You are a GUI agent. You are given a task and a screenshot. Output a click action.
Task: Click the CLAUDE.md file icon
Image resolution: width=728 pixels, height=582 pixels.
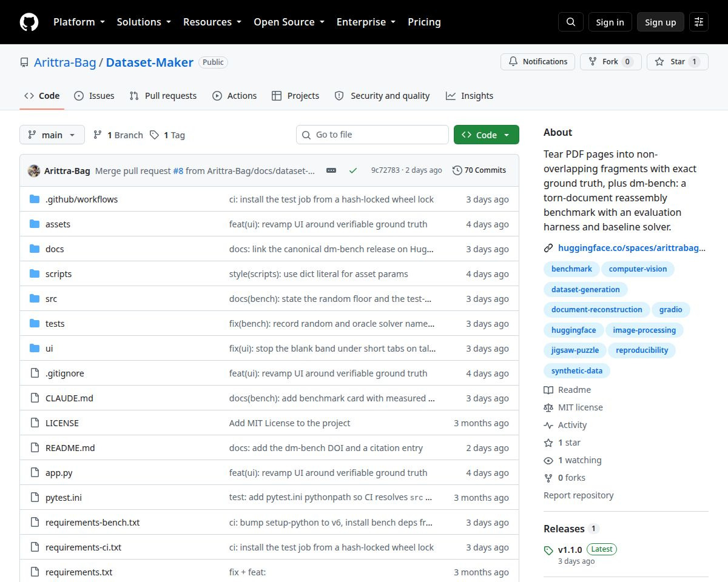click(35, 398)
